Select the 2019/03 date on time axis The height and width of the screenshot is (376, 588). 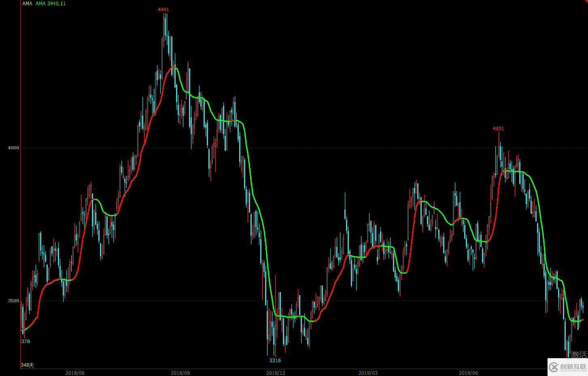(368, 373)
